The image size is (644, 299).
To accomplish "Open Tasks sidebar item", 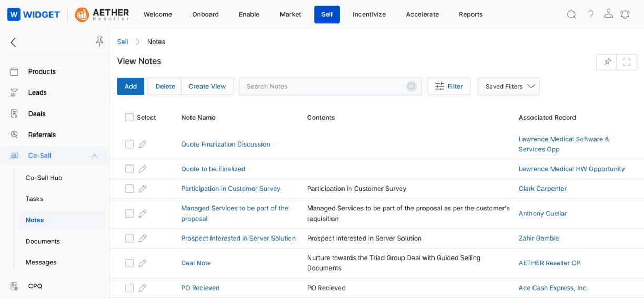I will point(34,199).
